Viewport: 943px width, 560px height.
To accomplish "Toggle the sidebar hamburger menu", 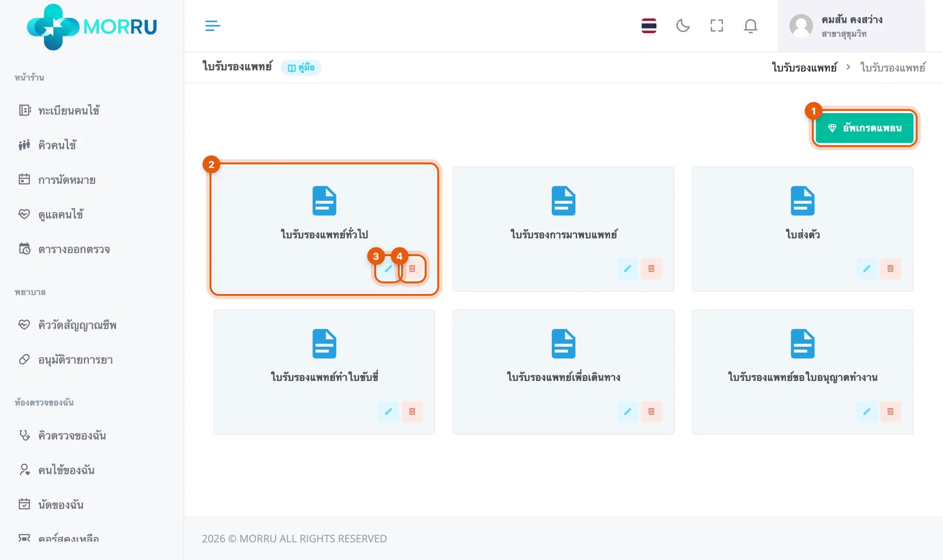I will click(213, 25).
